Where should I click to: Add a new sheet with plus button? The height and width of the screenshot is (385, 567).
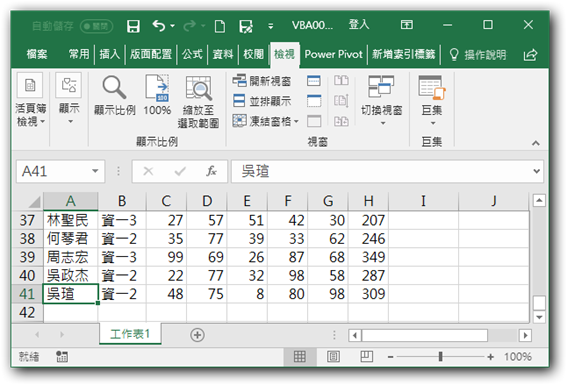[197, 335]
